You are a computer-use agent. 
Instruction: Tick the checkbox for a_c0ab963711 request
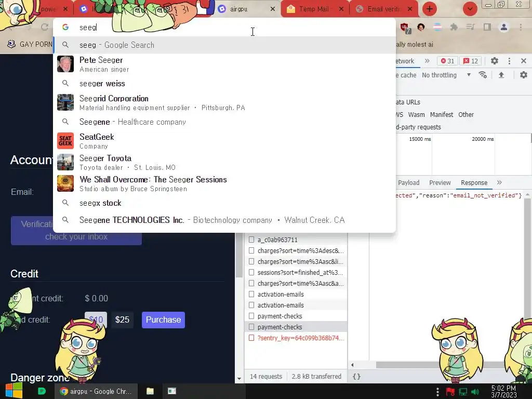(251, 240)
